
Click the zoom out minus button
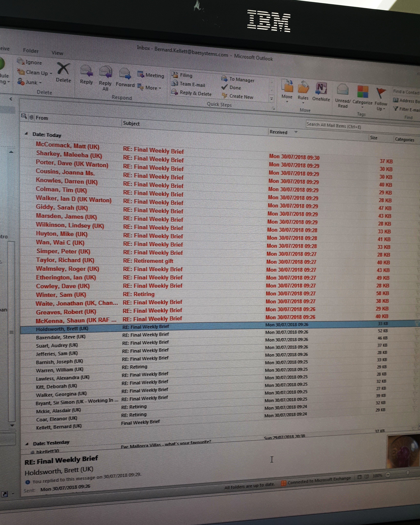388,475
